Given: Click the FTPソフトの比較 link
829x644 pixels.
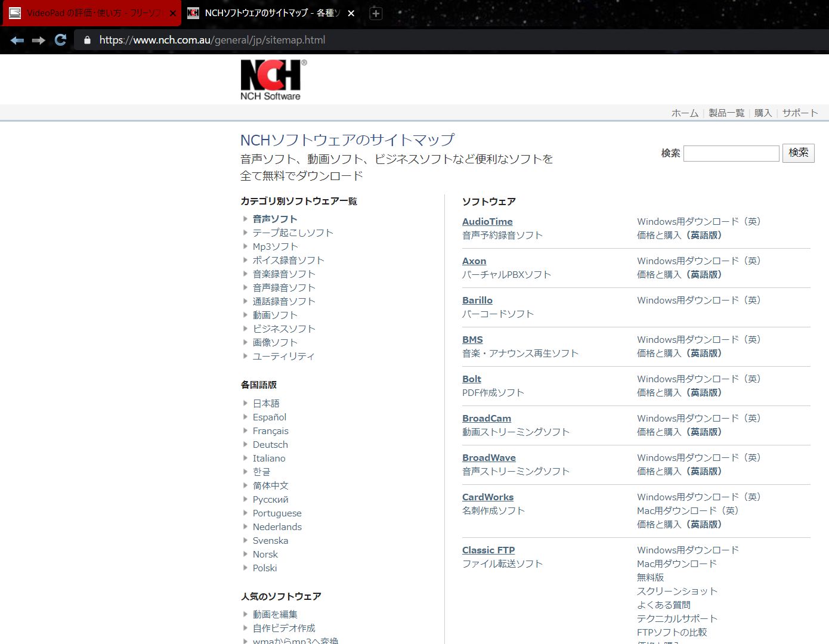Looking at the screenshot, I should tap(672, 632).
